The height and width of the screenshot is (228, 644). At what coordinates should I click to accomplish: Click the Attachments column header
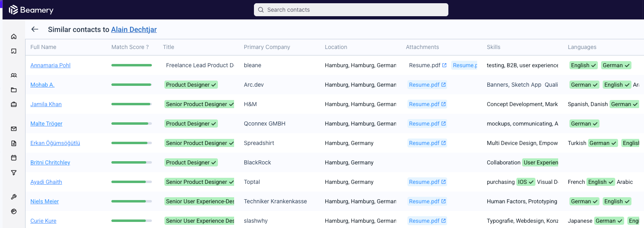pos(422,47)
